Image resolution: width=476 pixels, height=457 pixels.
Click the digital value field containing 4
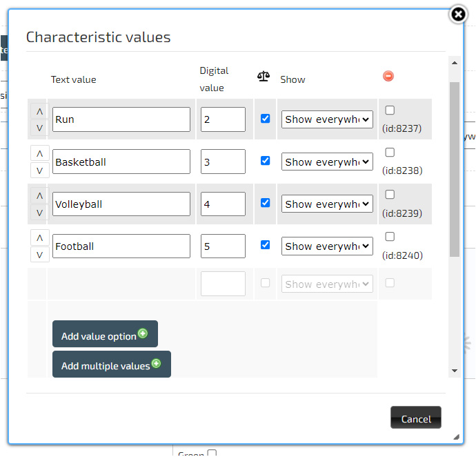[223, 204]
